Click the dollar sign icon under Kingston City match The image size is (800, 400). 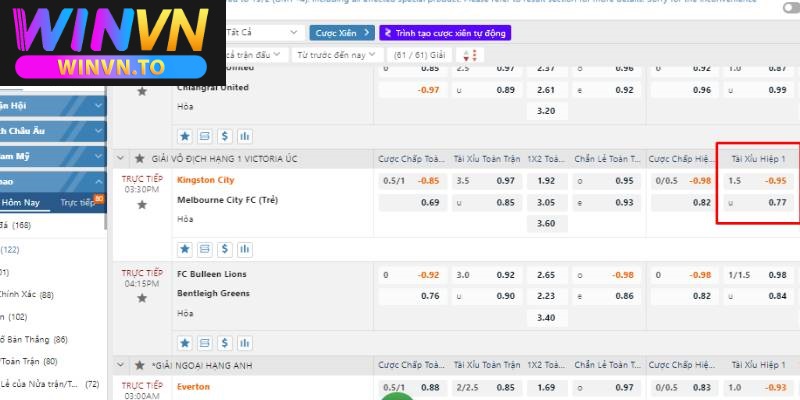coord(225,248)
